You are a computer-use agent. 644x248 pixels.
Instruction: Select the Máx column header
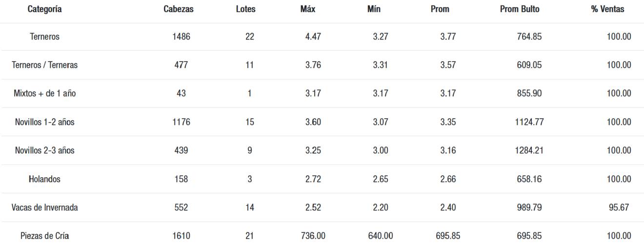[x=308, y=9]
